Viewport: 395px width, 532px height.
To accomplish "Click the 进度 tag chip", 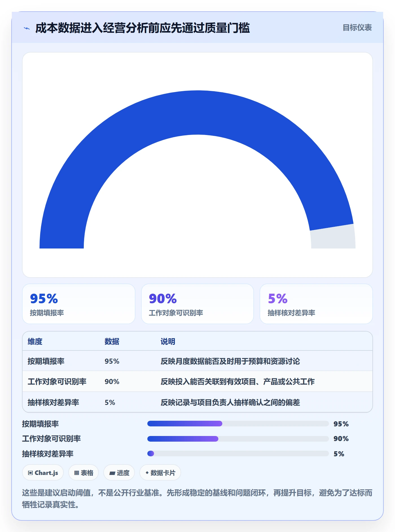I will coord(119,472).
